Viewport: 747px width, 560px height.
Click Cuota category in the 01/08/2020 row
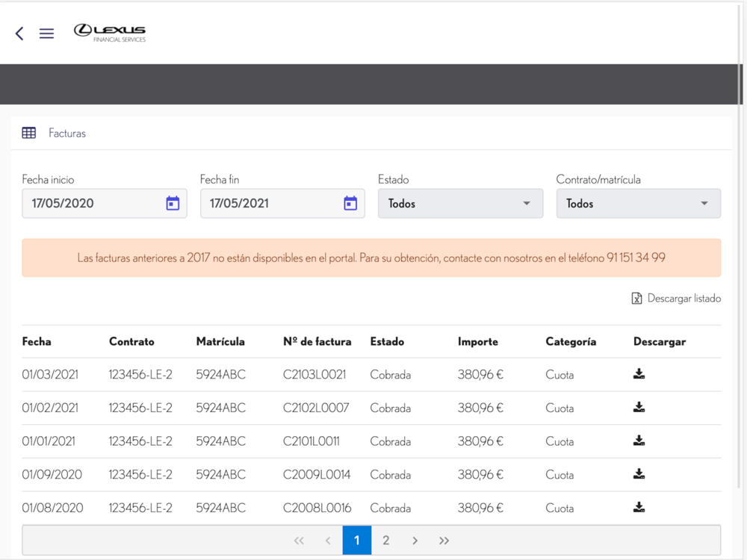tap(560, 508)
